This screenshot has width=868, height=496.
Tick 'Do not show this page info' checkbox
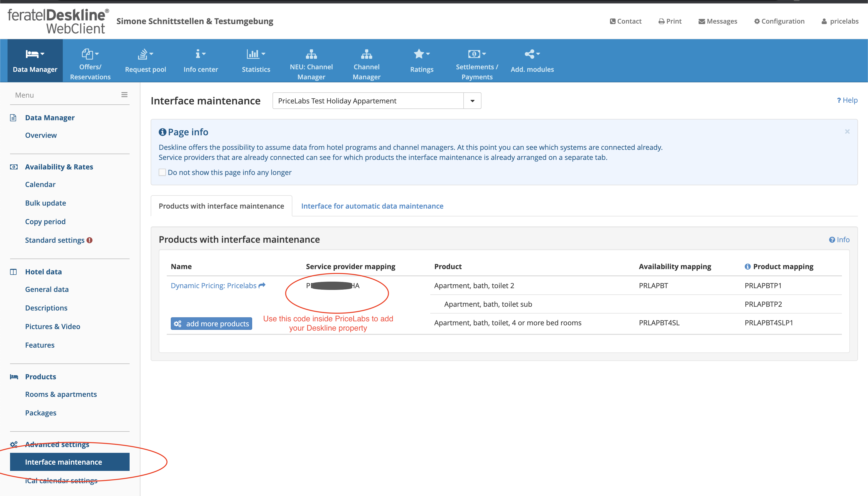162,172
